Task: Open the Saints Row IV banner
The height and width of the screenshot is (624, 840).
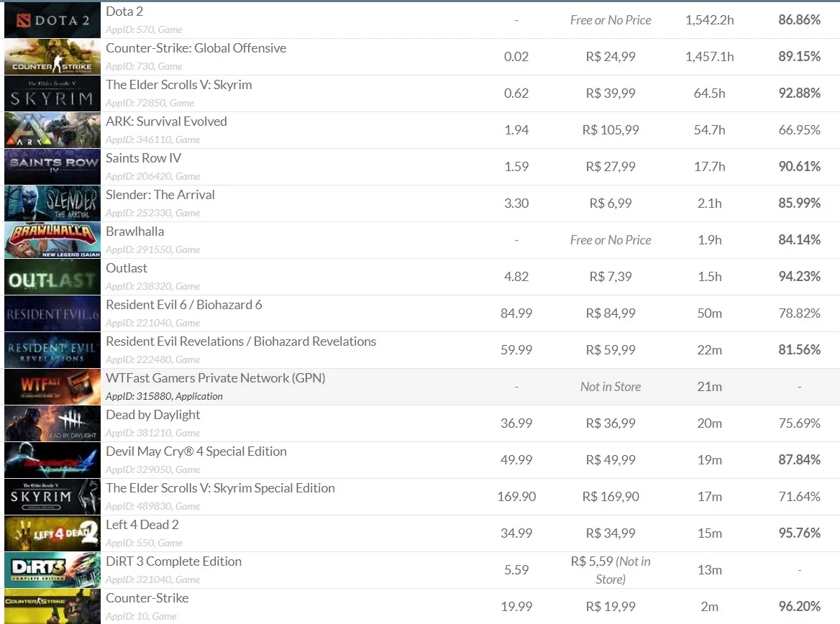Action: [x=52, y=167]
